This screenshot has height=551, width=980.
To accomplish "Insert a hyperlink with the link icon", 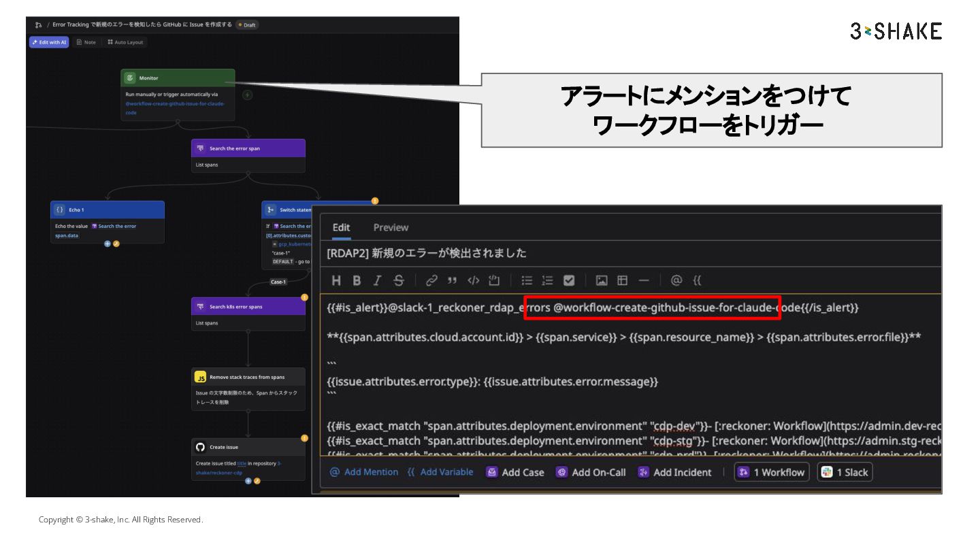I will coord(431,280).
